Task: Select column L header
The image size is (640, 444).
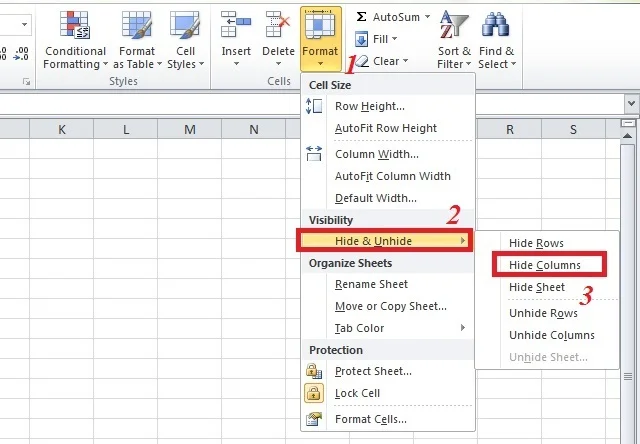Action: pyautogui.click(x=126, y=129)
